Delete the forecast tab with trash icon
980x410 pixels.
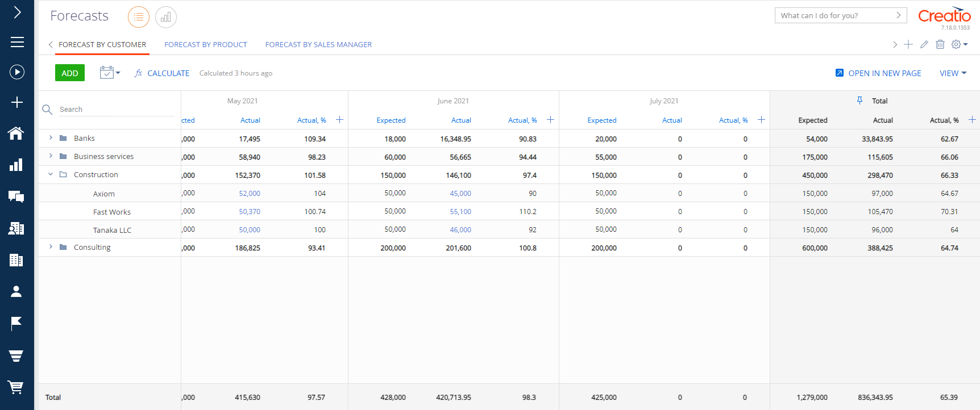tap(940, 44)
